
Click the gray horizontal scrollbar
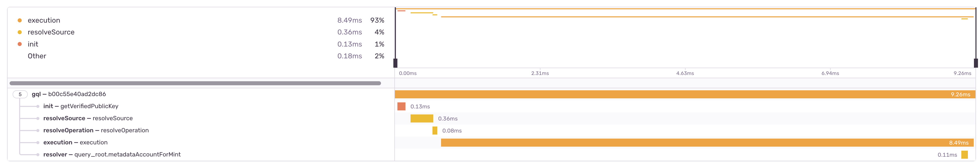pyautogui.click(x=196, y=83)
